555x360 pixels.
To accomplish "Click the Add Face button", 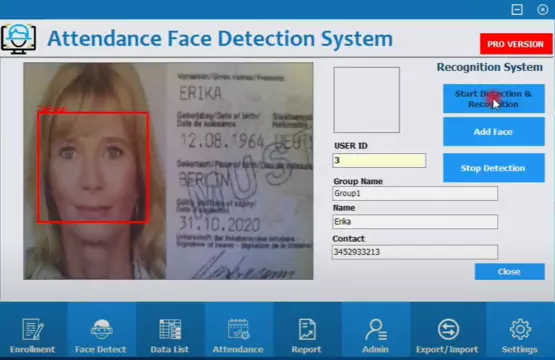I will (x=493, y=132).
